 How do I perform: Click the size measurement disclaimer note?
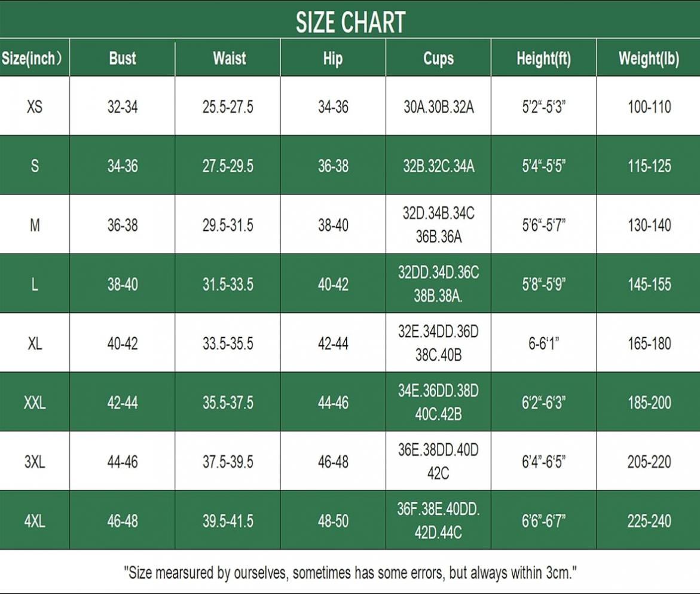tap(350, 572)
